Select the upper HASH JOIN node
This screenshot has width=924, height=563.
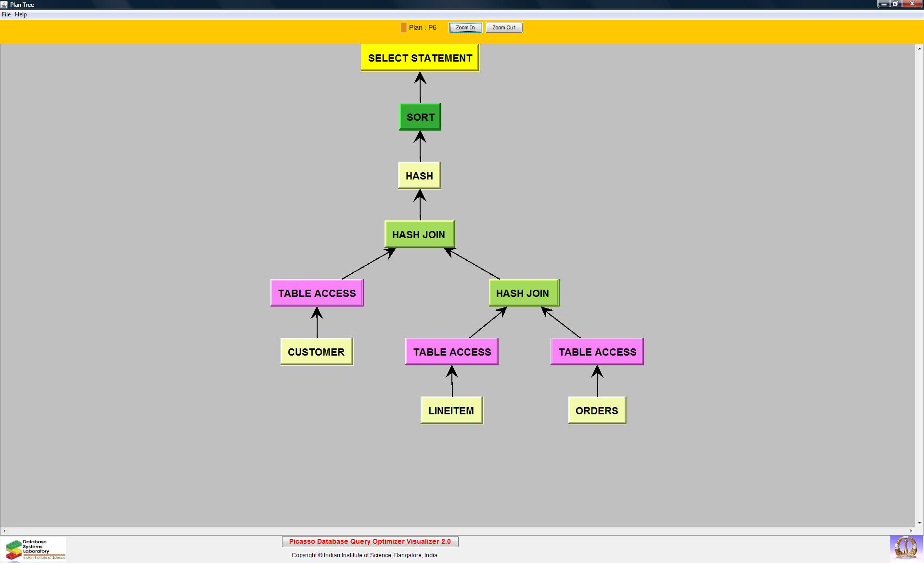point(419,234)
